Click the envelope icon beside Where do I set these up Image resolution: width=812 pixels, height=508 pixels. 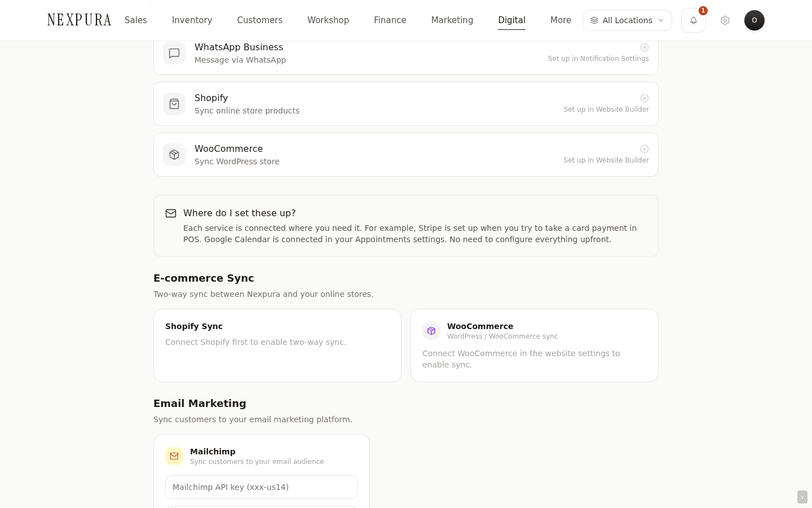(x=171, y=213)
